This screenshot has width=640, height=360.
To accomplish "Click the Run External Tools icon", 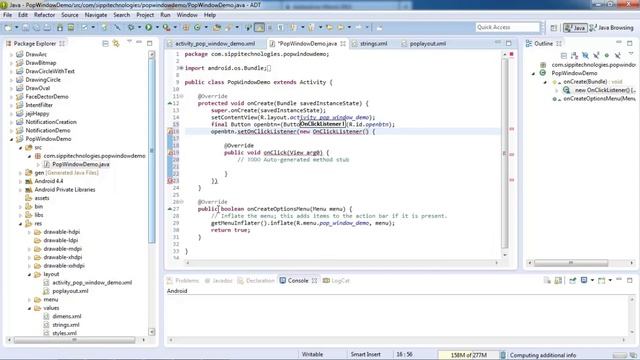I will 167,27.
